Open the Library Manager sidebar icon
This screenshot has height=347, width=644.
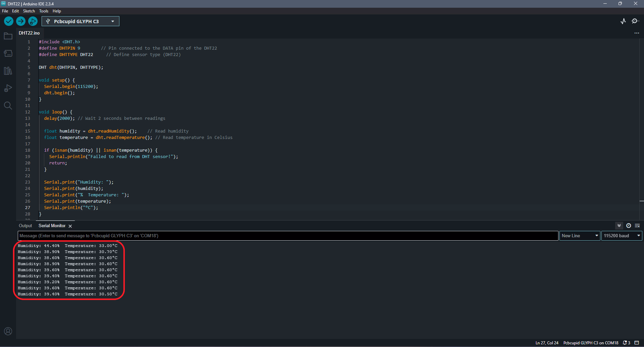click(x=8, y=71)
